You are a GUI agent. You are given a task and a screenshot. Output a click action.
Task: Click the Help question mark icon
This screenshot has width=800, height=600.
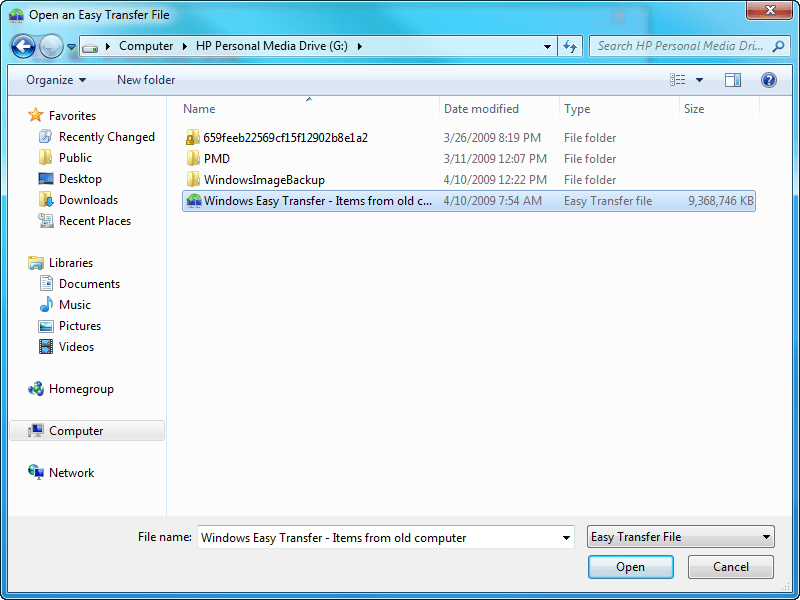768,79
